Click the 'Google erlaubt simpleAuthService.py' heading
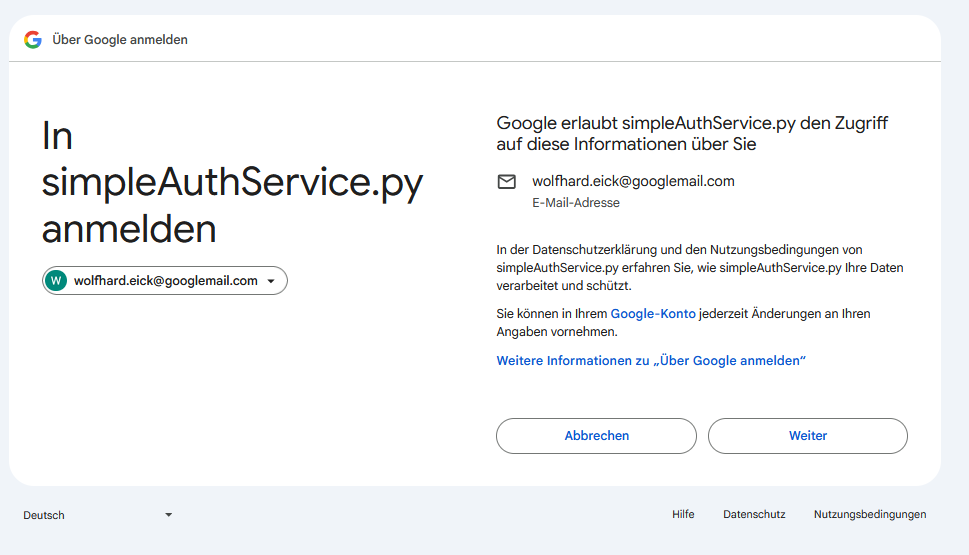The height and width of the screenshot is (555, 969). pos(692,133)
